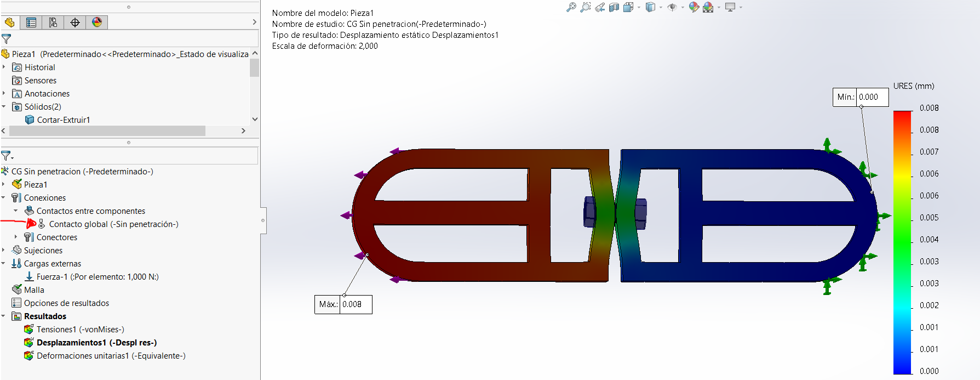Screen dimensions: 980x380
Task: Collapse the Sólidos(2) folder
Action: 4,107
